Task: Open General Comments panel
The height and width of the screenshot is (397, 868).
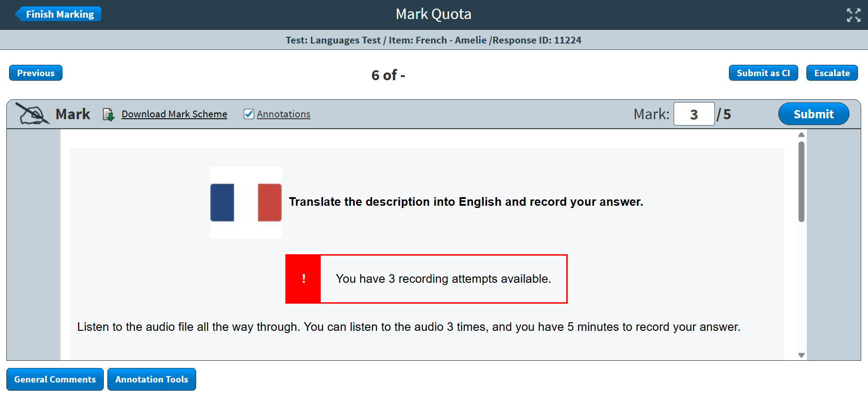Action: click(x=55, y=379)
